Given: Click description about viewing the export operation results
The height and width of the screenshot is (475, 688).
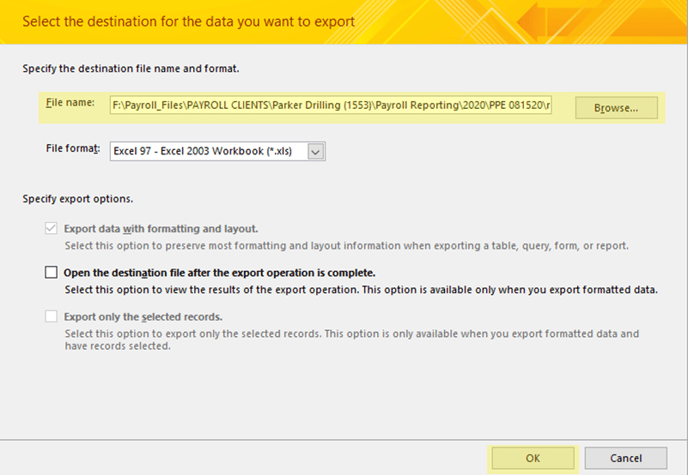Looking at the screenshot, I should [360, 290].
